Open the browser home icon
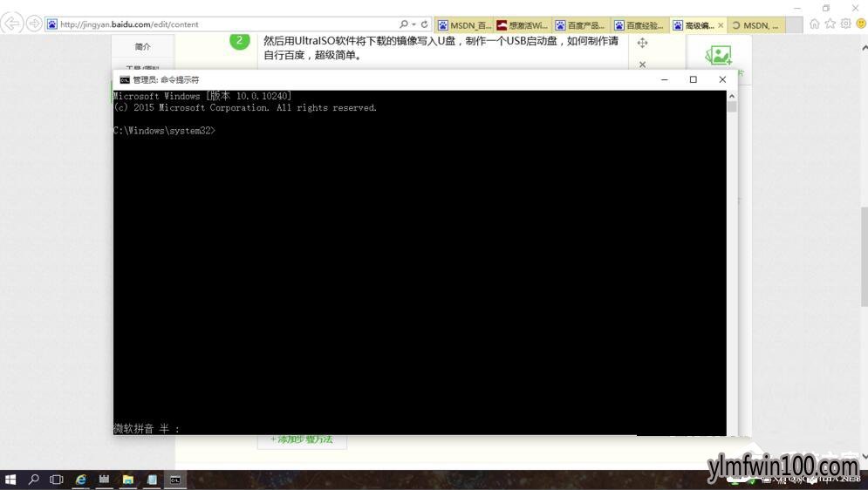This screenshot has width=868, height=490. click(814, 24)
